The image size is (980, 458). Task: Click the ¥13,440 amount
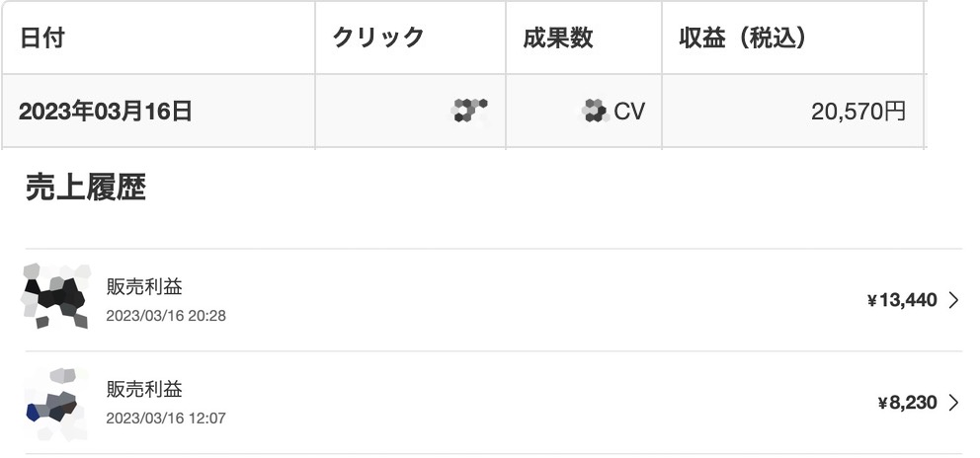902,300
